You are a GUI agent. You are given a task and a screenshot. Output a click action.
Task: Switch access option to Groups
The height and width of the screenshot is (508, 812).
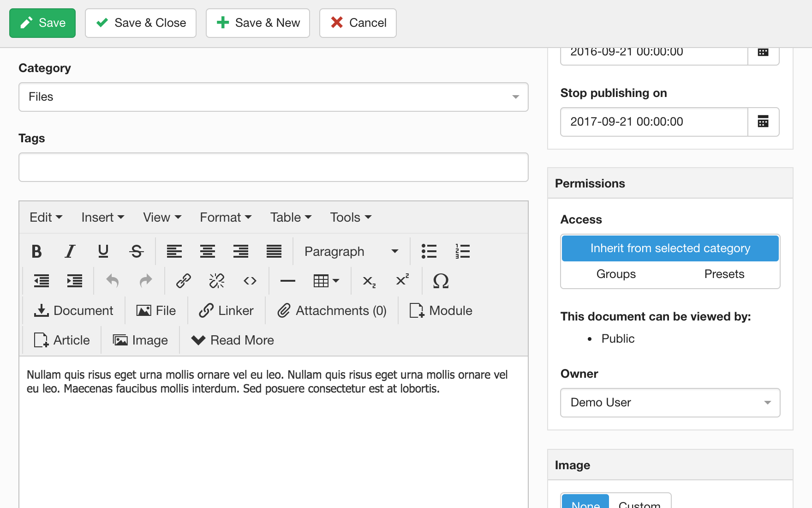[616, 274]
